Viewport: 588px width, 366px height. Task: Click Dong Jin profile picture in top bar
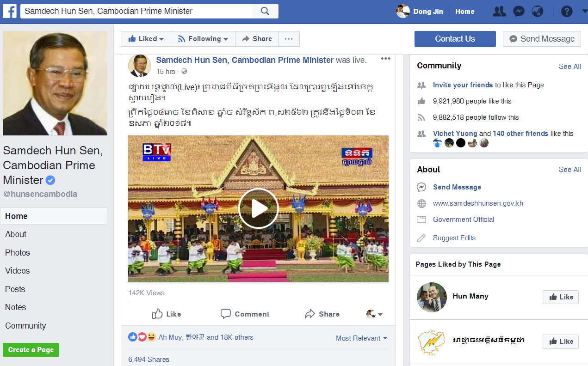point(403,12)
